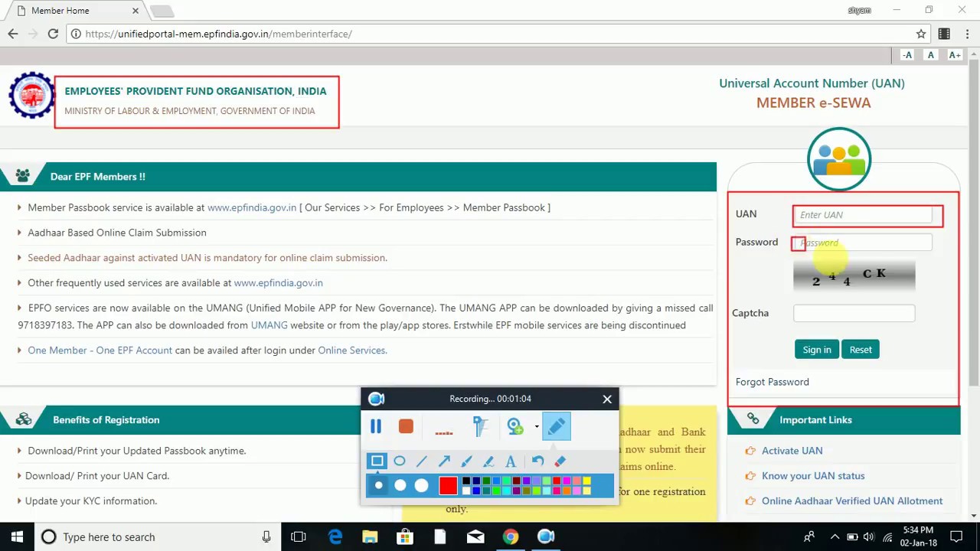The height and width of the screenshot is (551, 980).
Task: Click the large current red color swatch
Action: click(x=448, y=485)
